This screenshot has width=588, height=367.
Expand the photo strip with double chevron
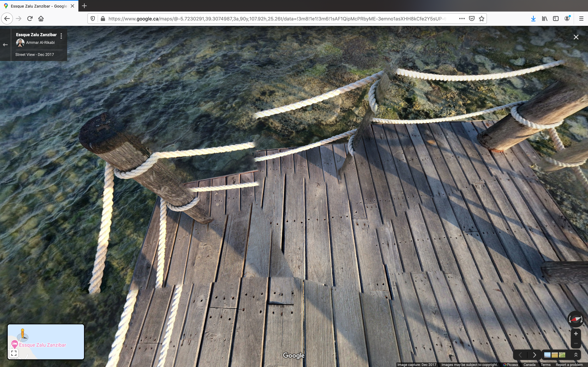coord(576,355)
